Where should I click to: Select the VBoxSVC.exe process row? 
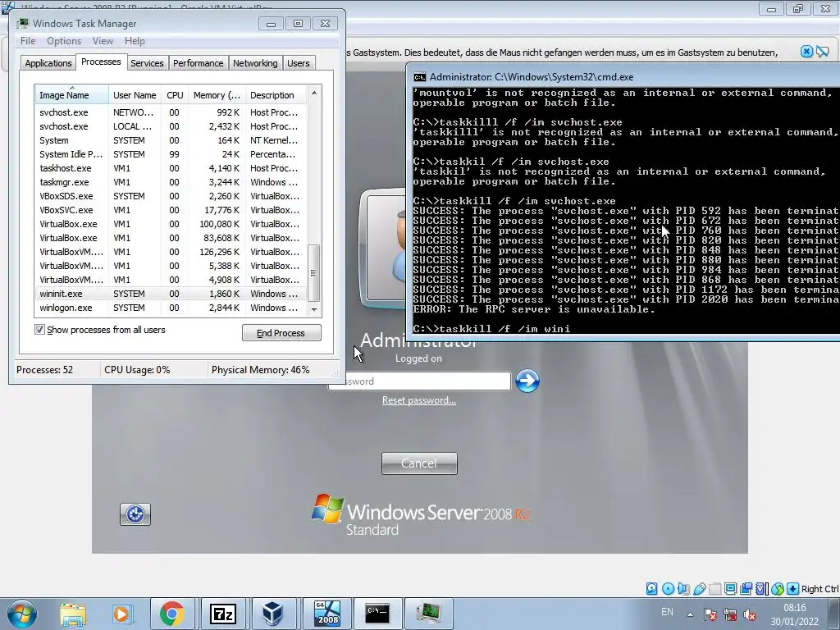pos(171,210)
